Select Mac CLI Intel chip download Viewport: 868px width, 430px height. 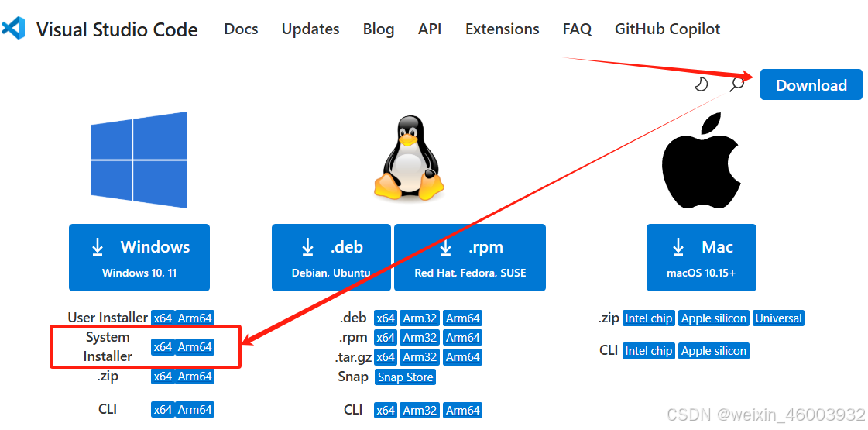pyautogui.click(x=649, y=351)
